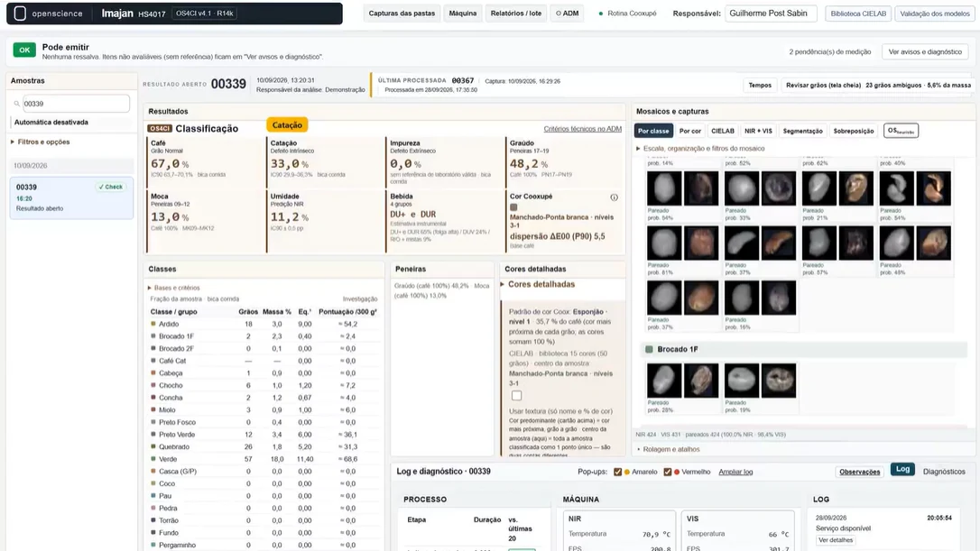This screenshot has height=551, width=980.
Task: Click the Rotina Cooxupé status indicator
Action: 627,14
